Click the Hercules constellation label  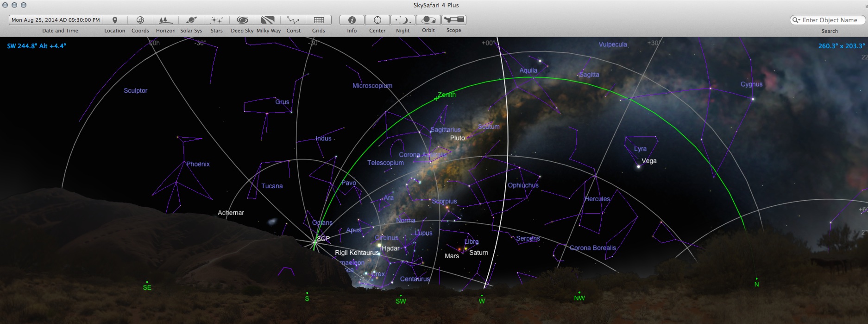[x=597, y=199]
